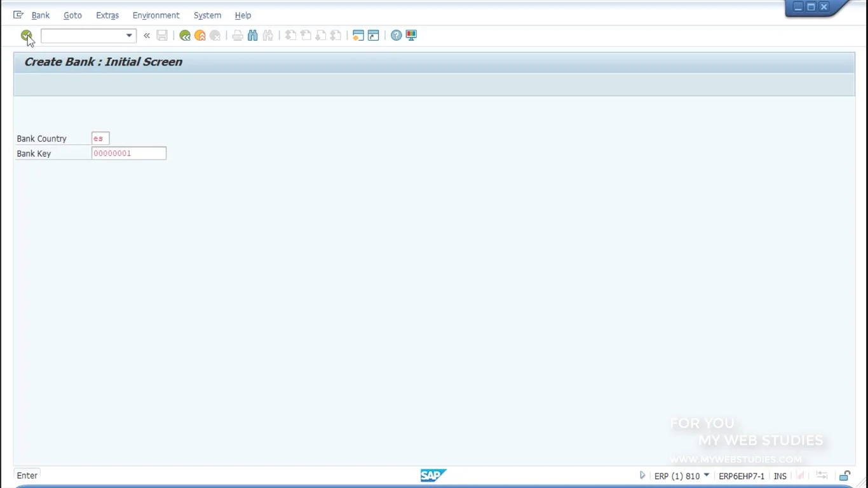Click the Find Next binoculars icon
The height and width of the screenshot is (488, 868).
point(268,36)
